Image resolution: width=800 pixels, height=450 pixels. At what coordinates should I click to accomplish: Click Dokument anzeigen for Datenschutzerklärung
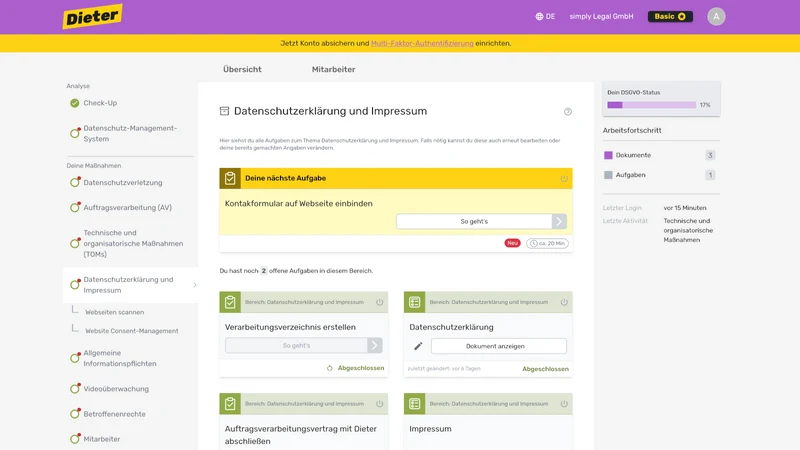point(498,346)
